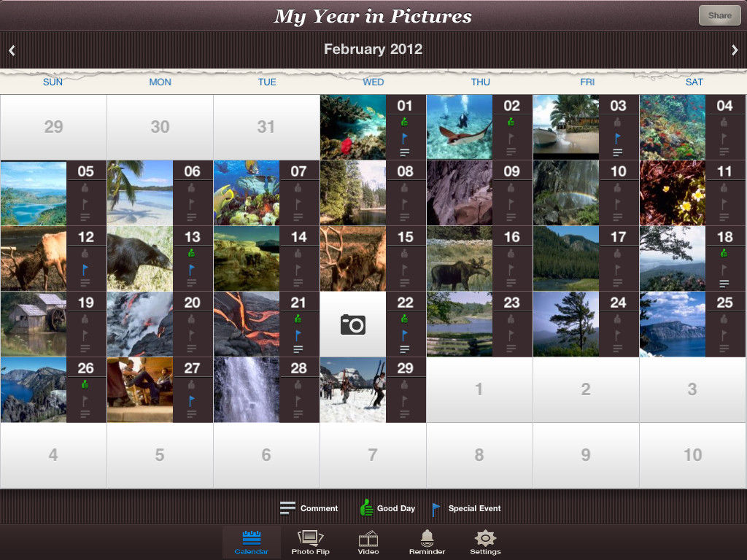The height and width of the screenshot is (560, 747).
Task: Click the gray thumbs-up on day 04
Action: tap(724, 122)
